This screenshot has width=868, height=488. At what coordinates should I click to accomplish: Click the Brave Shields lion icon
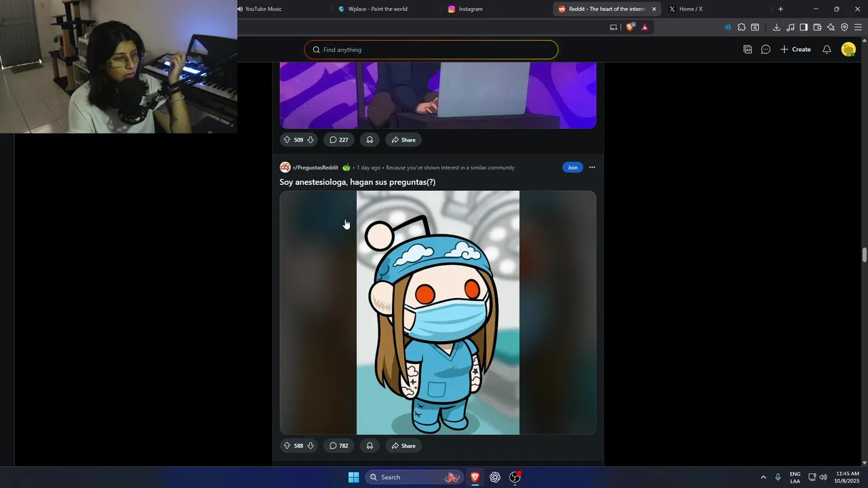tap(630, 27)
